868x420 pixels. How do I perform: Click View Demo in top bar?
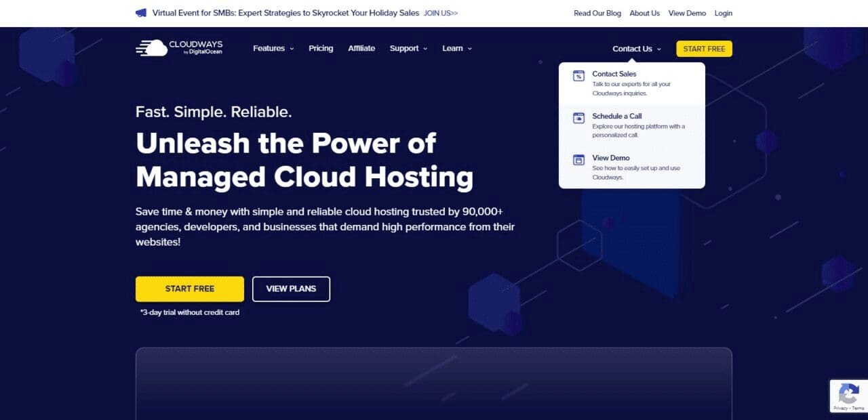pyautogui.click(x=687, y=13)
